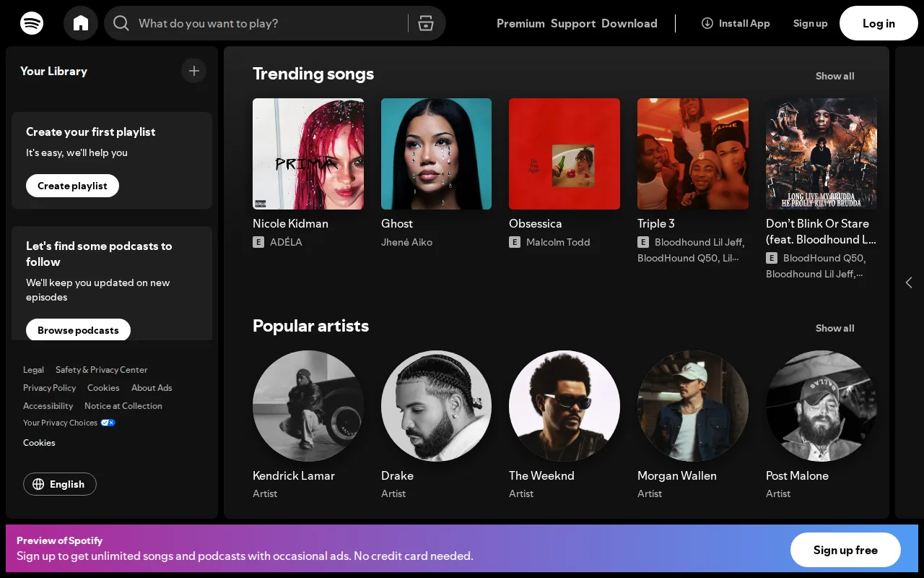The image size is (924, 578).
Task: Click the ADÉLA artist name
Action: point(286,242)
